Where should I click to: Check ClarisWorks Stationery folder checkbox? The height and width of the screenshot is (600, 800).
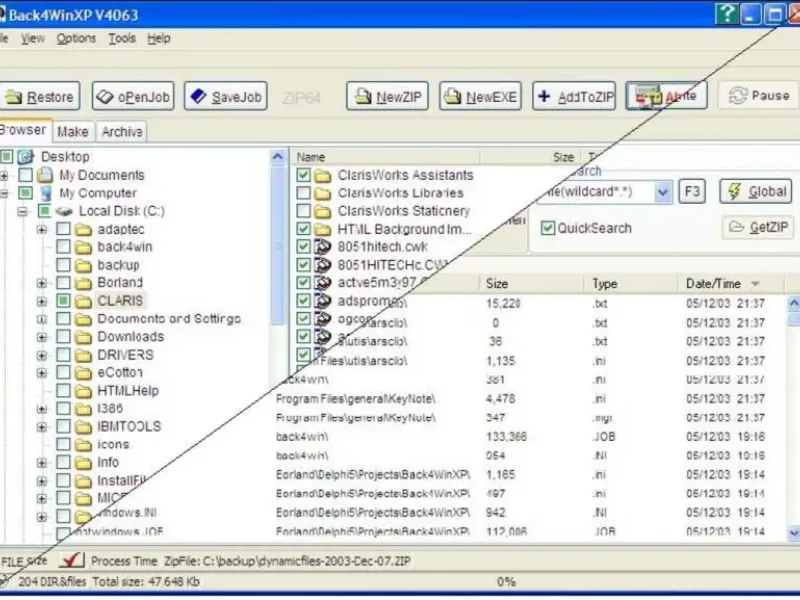point(303,211)
